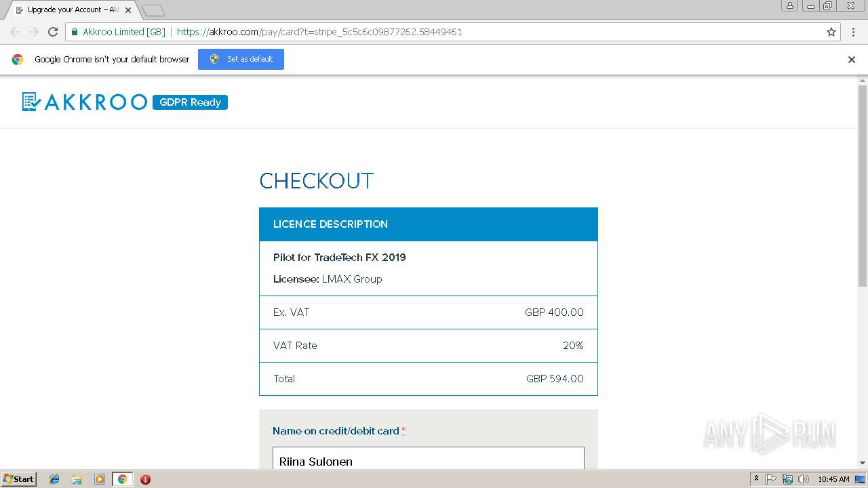Click the GBP 594.00 total
The width and height of the screenshot is (868, 488).
tap(555, 379)
